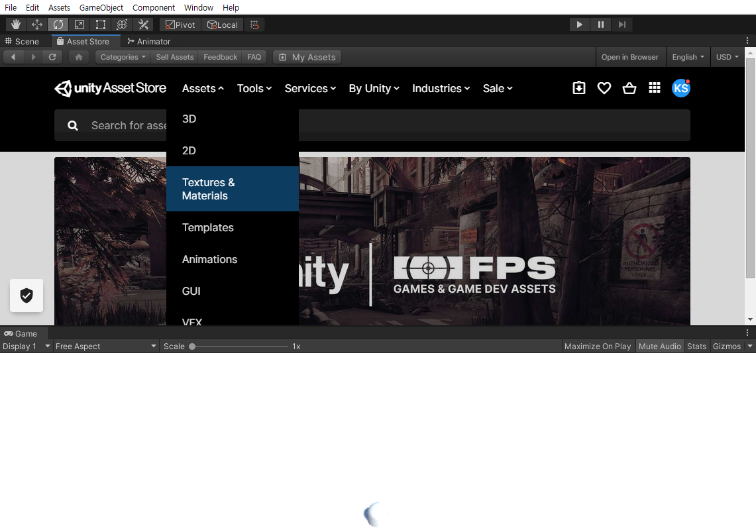Screen dimensions: 756x532
Task: Select the Rotate tool
Action: click(x=58, y=25)
